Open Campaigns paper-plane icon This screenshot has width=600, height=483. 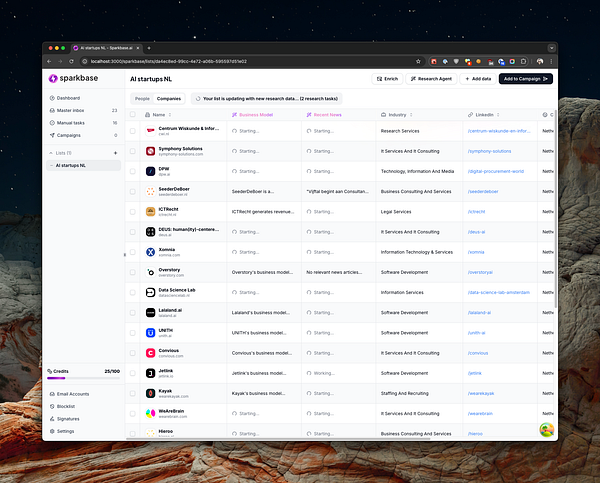[x=52, y=135]
